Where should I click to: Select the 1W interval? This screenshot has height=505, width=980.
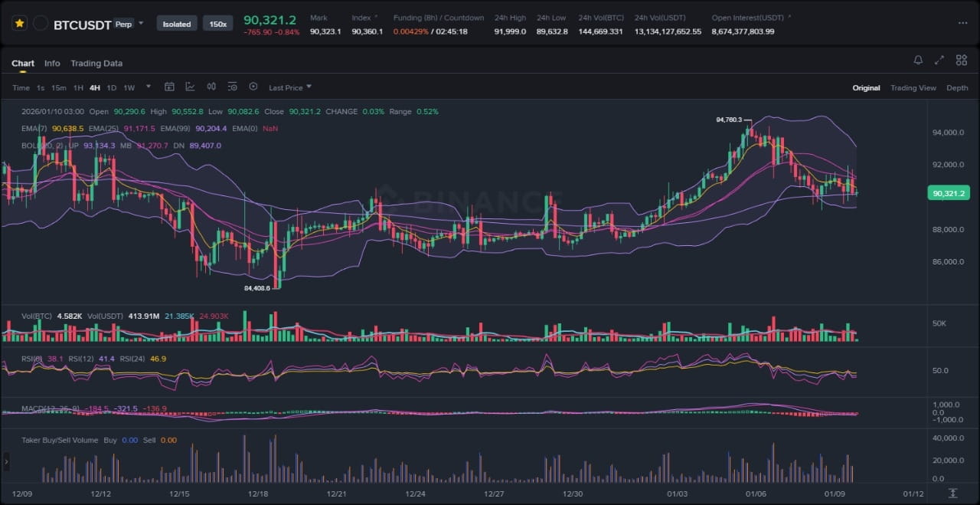pos(129,87)
